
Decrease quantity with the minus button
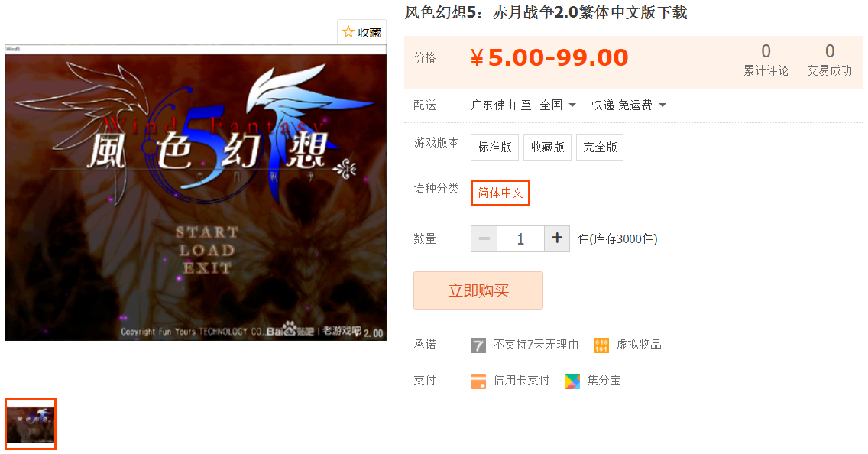(x=484, y=238)
